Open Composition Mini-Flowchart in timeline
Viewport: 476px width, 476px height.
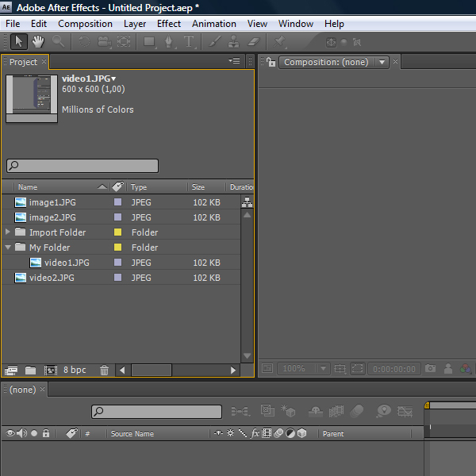240,411
